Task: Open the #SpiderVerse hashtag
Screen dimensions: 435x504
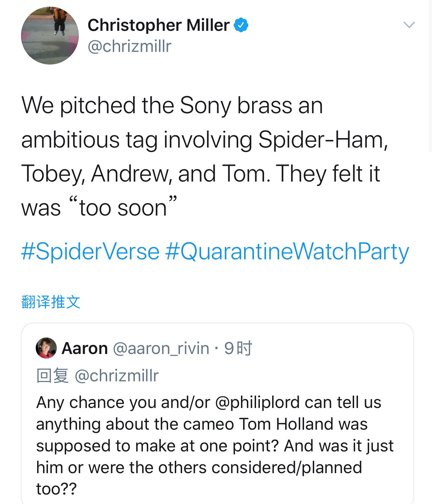Action: [x=90, y=252]
